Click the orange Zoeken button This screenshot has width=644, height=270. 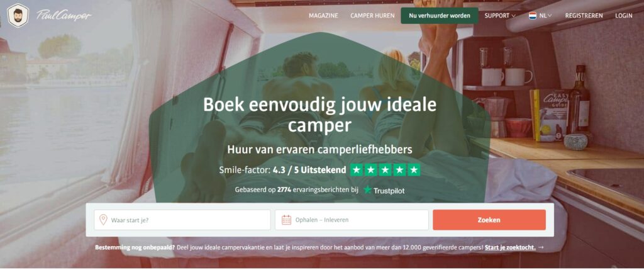(489, 220)
